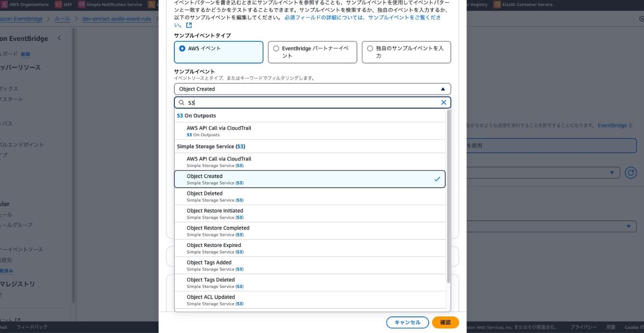Open the background dropdown next to refresh button
The height and width of the screenshot is (333, 644).
[543, 172]
